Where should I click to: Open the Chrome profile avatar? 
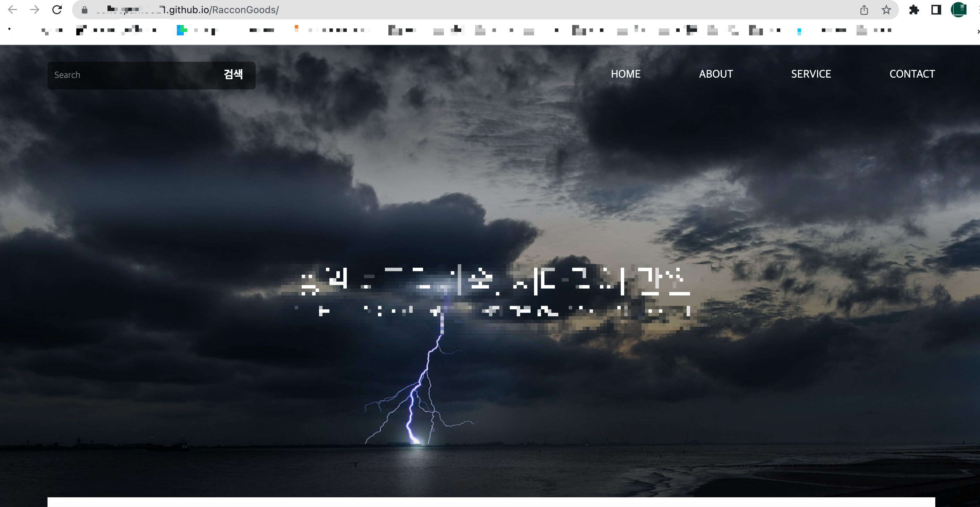coord(958,10)
